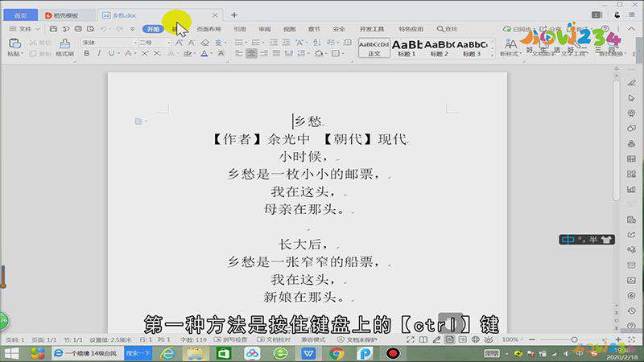Click the Redo arrow
Viewport: 644px width, 362px height.
(119, 29)
